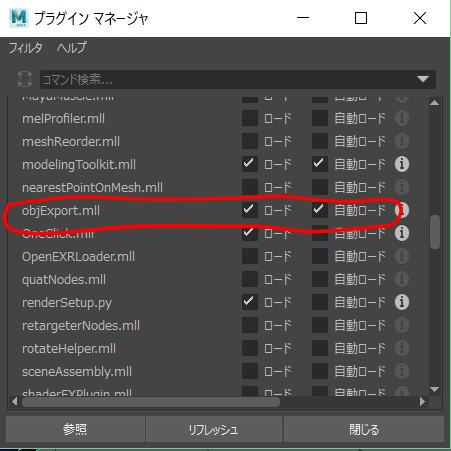The width and height of the screenshot is (451, 451).
Task: Enable Auto load for OpenEXRLoader.mll
Action: (320, 256)
